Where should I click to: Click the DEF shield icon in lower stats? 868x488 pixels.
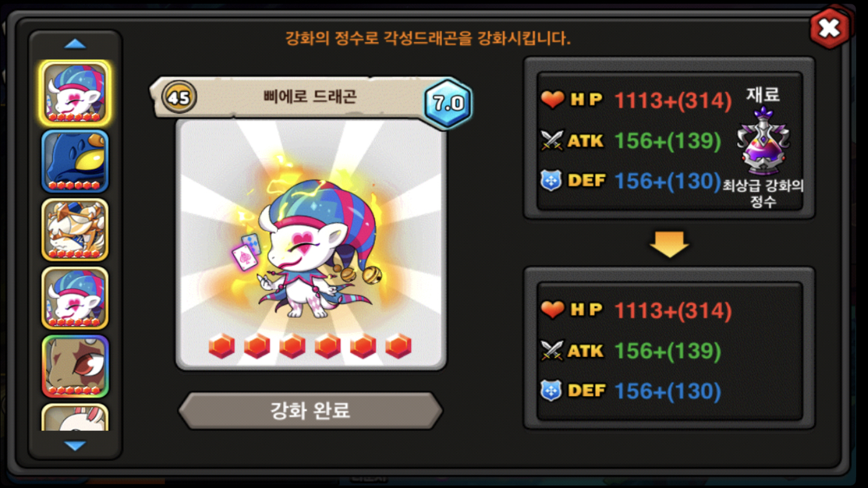point(552,391)
